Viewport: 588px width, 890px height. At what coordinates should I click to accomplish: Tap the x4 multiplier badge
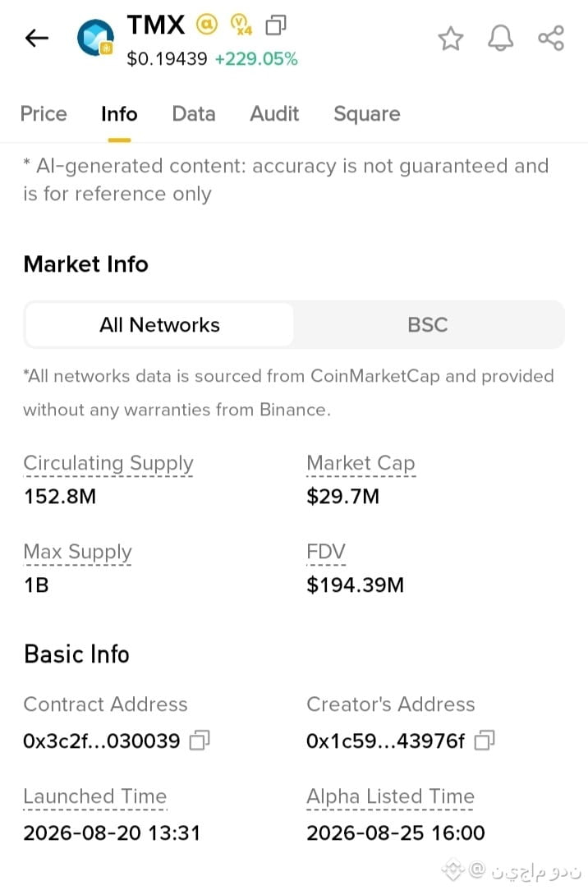coord(241,25)
